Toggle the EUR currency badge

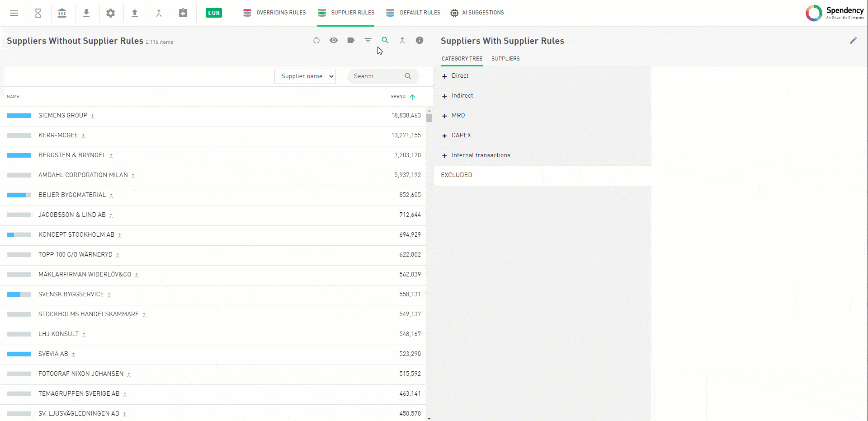pos(214,13)
